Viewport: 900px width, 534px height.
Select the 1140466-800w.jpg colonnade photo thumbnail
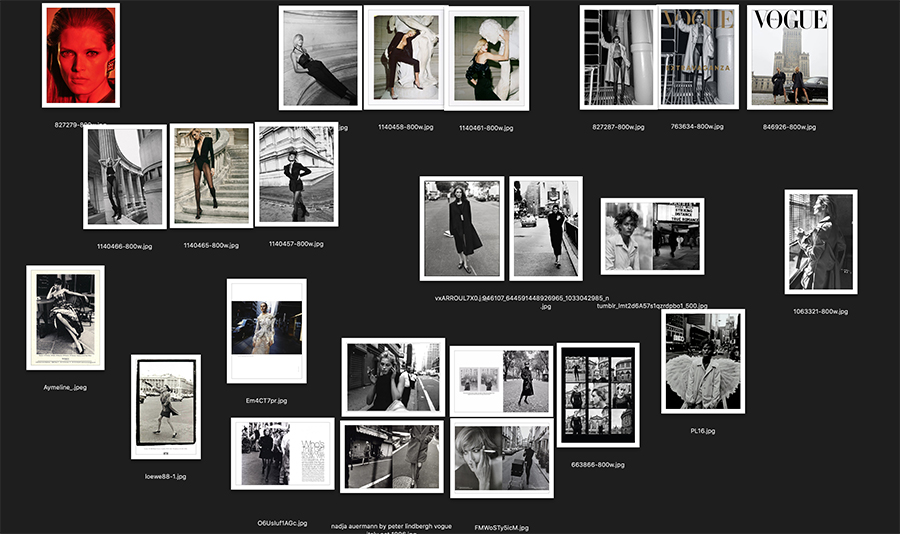125,177
